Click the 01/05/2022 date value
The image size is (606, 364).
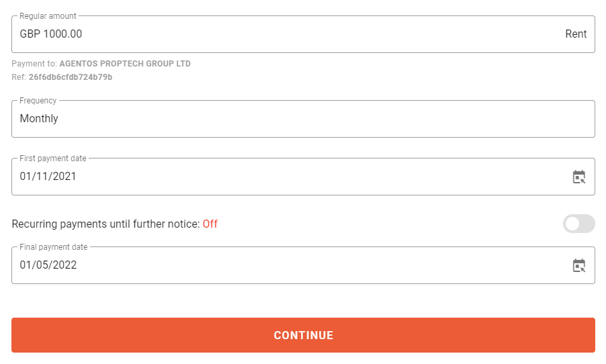click(x=48, y=265)
